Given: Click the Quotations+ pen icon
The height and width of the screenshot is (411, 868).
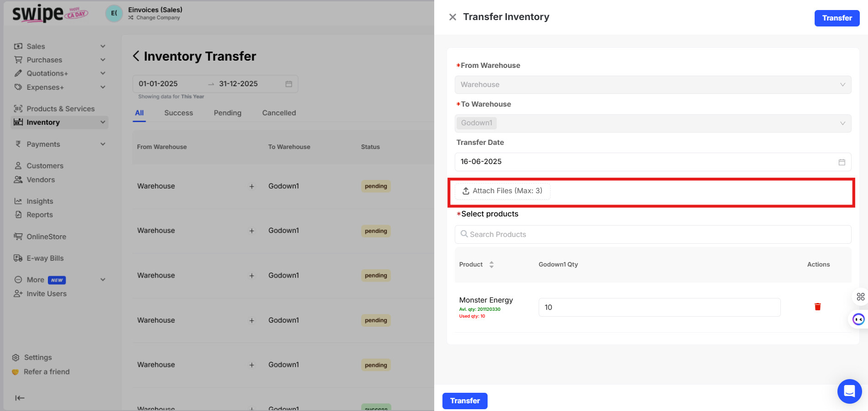Looking at the screenshot, I should click(18, 73).
